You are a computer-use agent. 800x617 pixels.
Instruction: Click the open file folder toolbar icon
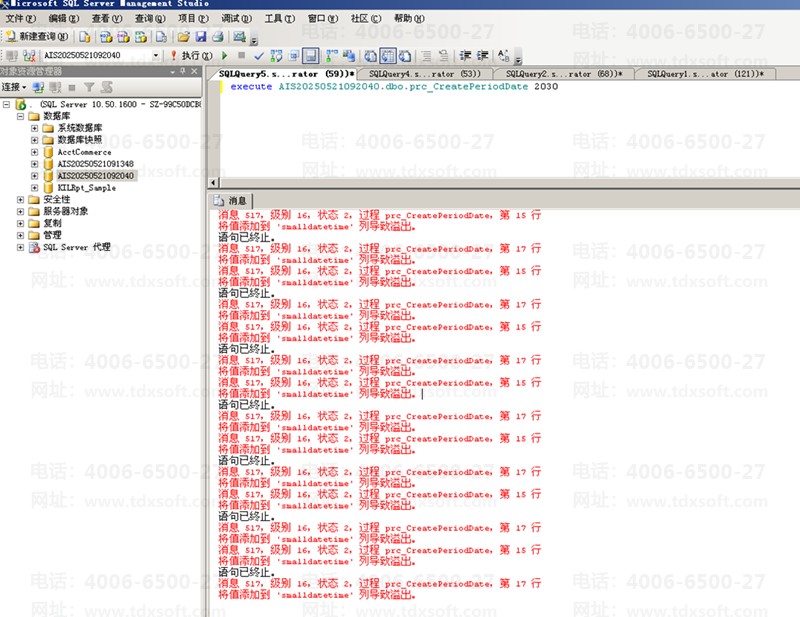click(x=184, y=37)
